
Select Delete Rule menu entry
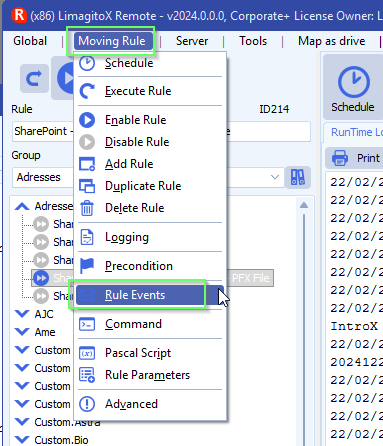(150, 208)
